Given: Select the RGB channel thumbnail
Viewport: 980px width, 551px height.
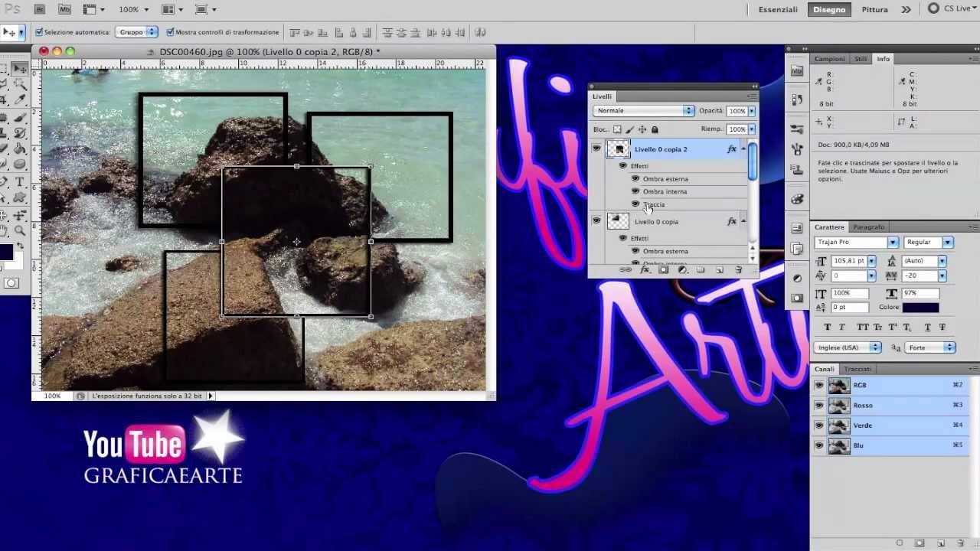Looking at the screenshot, I should [839, 385].
